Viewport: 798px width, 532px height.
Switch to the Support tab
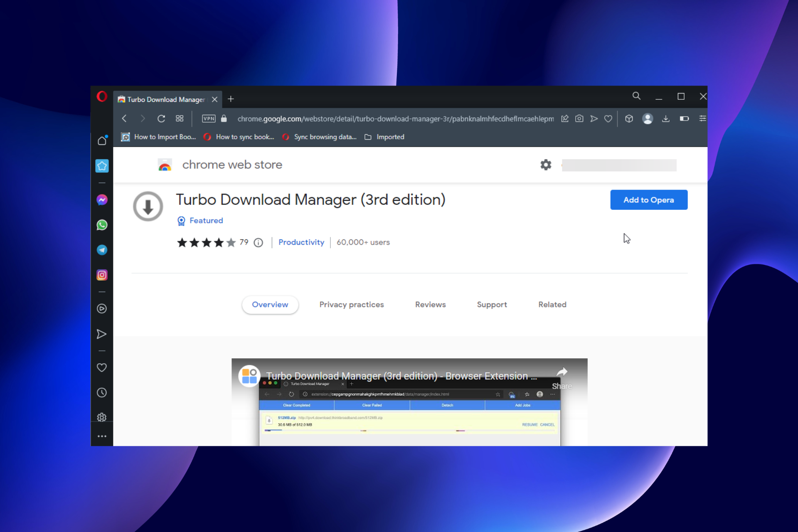click(x=492, y=305)
